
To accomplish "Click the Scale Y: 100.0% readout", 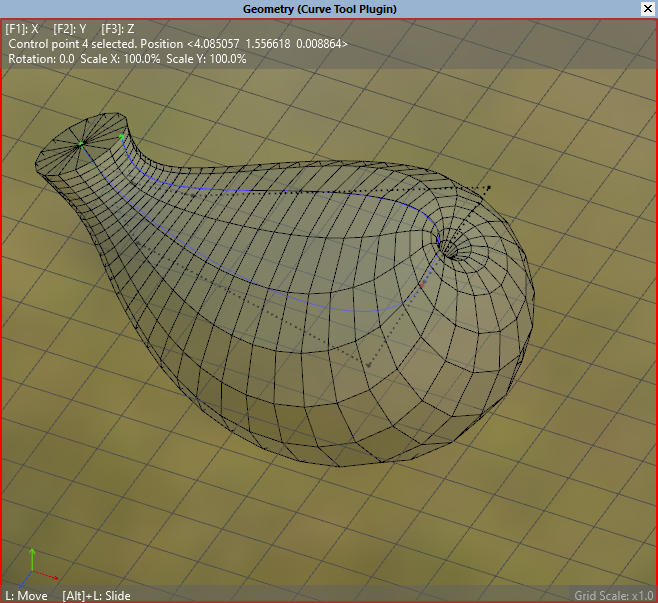I will (206, 59).
